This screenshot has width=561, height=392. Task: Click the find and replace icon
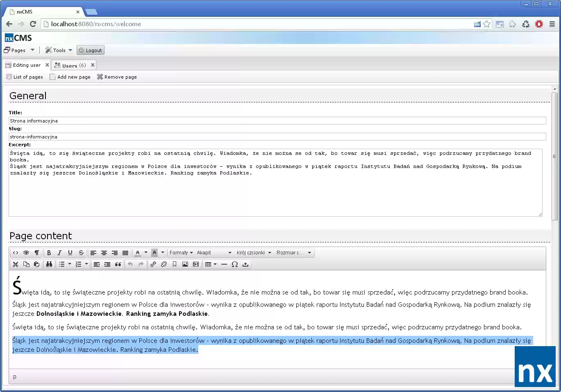tap(49, 264)
